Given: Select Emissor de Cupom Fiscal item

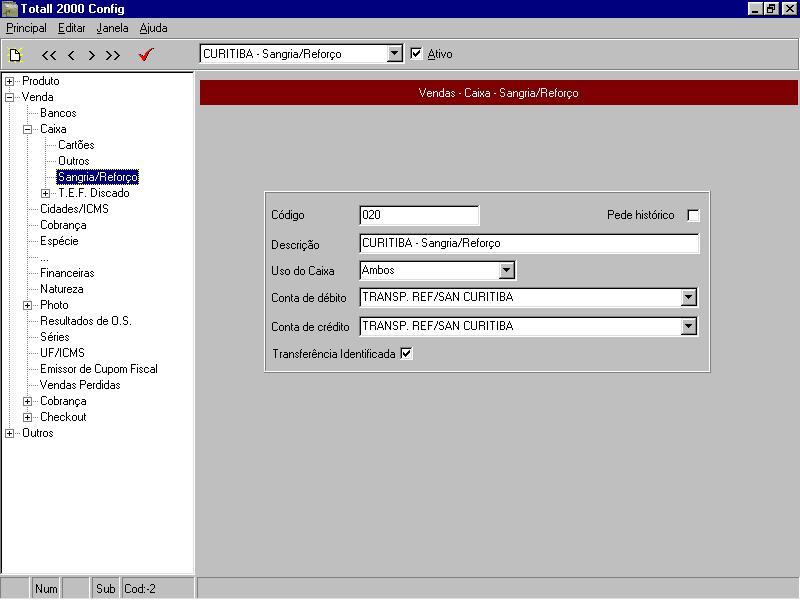Looking at the screenshot, I should tap(99, 369).
